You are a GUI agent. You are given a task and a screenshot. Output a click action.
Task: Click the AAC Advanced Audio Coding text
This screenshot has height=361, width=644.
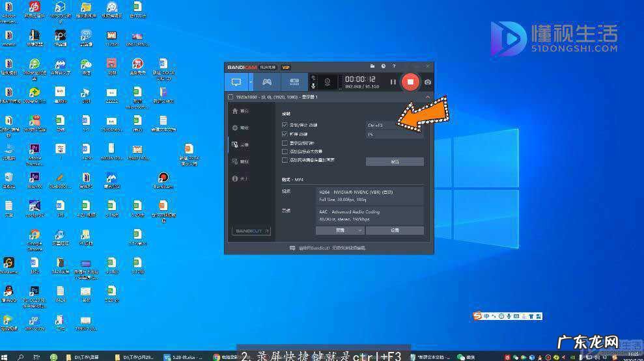click(x=349, y=211)
